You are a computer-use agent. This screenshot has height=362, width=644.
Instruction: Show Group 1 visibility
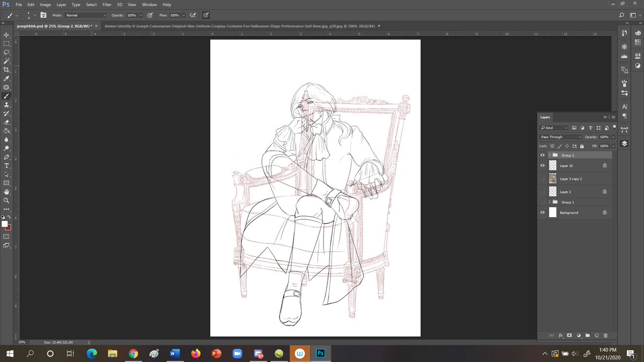(x=543, y=202)
